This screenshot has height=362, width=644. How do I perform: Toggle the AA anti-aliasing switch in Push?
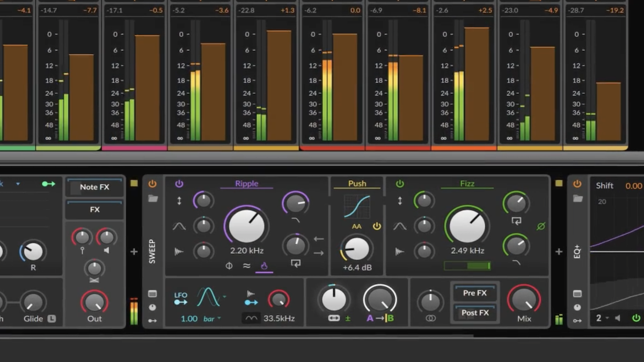(356, 226)
